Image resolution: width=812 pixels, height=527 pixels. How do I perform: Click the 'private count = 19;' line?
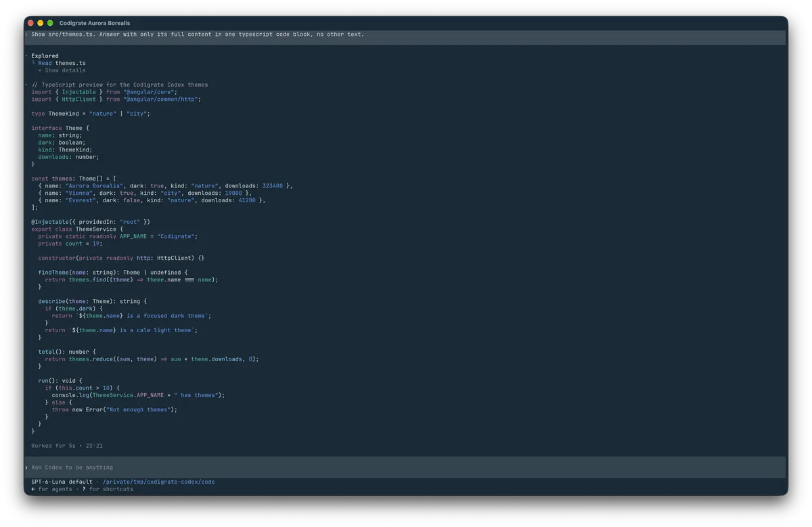pyautogui.click(x=70, y=244)
